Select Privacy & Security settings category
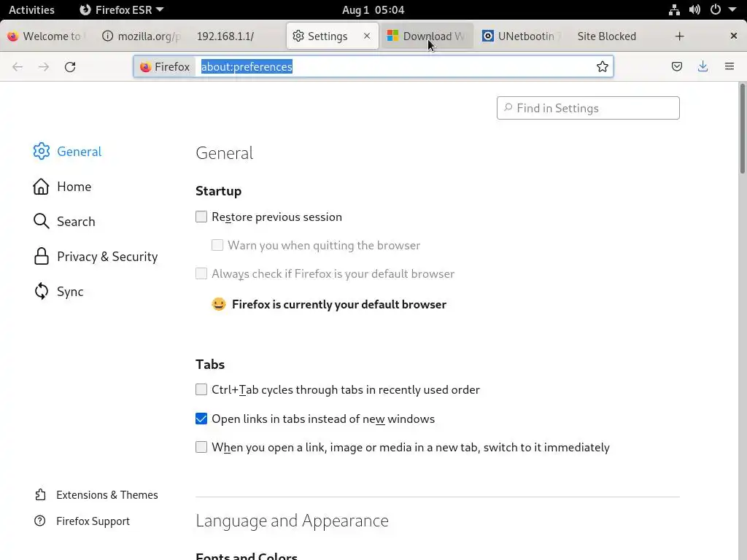 pyautogui.click(x=107, y=257)
